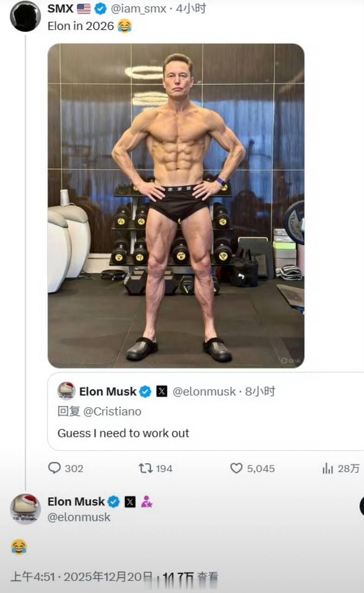Click the purple subscriber icon beside Elon Musk
The image size is (364, 593).
click(147, 502)
